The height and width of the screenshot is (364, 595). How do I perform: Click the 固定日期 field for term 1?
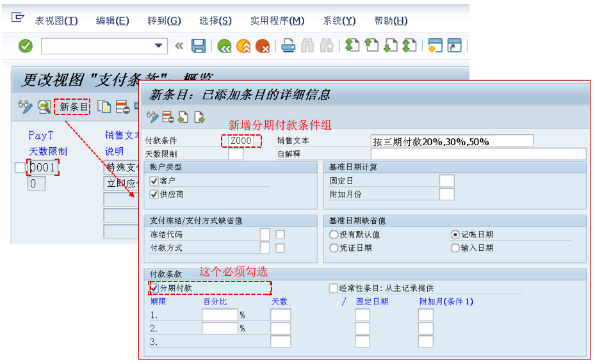click(x=362, y=315)
